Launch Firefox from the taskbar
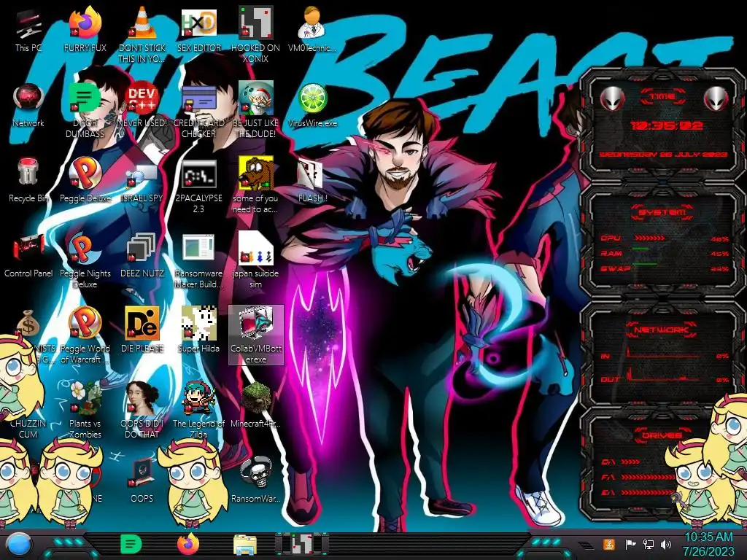 188,544
